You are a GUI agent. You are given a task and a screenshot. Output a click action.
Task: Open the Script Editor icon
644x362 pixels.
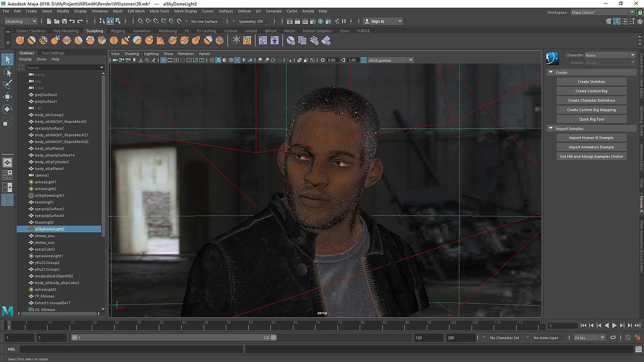point(639,349)
